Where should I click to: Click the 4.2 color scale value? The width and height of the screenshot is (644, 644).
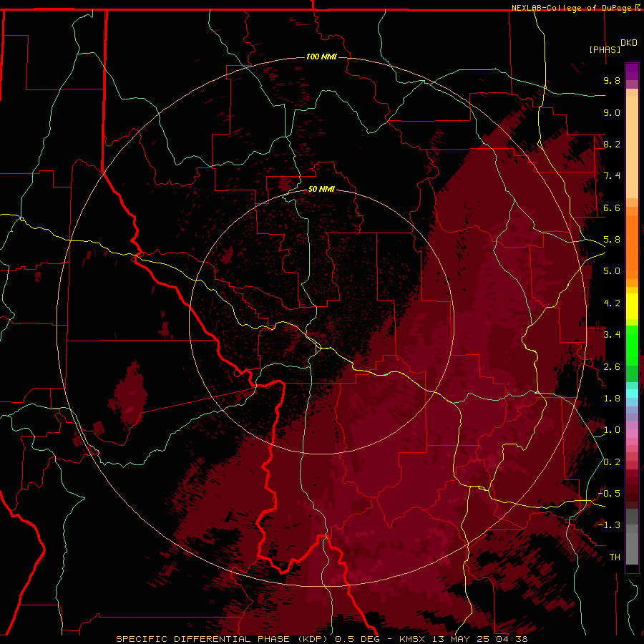[x=612, y=303]
